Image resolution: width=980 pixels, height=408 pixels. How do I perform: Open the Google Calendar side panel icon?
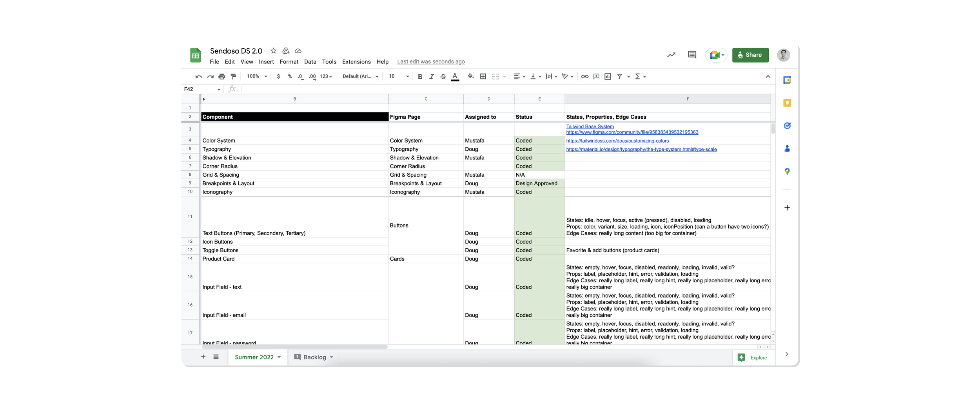point(787,80)
